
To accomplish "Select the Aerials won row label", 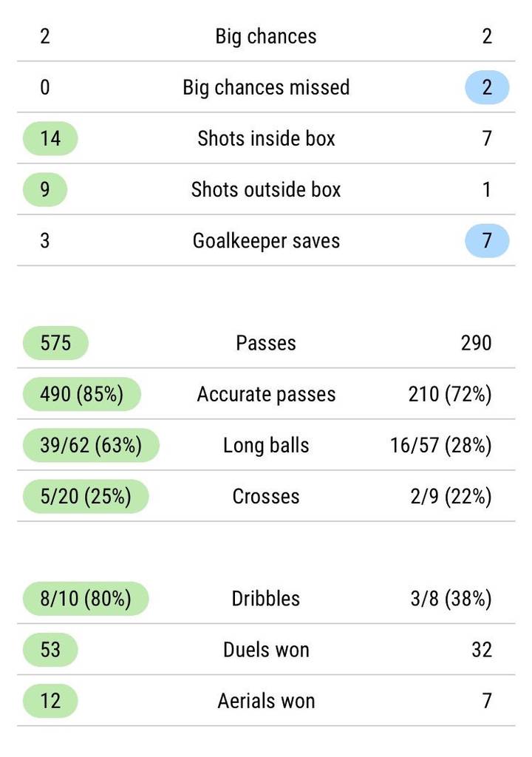I will click(x=266, y=701).
